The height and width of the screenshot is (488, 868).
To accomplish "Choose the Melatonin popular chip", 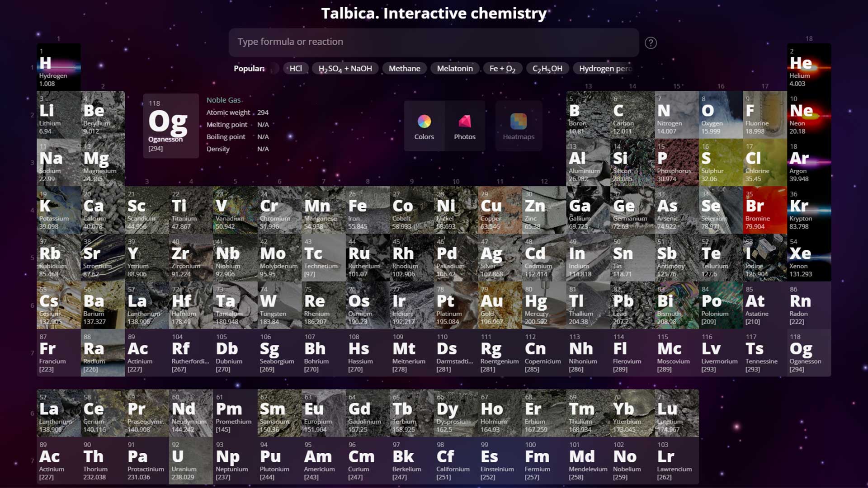I will [x=455, y=69].
